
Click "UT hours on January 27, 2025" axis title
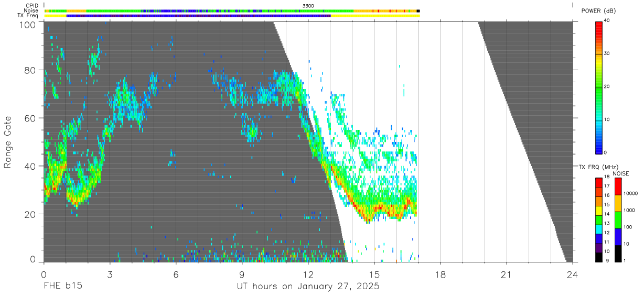(308, 287)
